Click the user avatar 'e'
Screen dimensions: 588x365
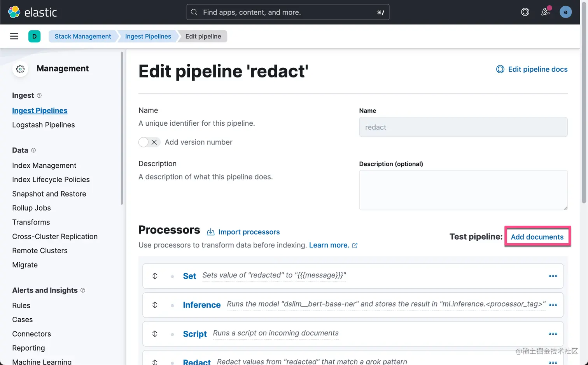[x=565, y=12]
